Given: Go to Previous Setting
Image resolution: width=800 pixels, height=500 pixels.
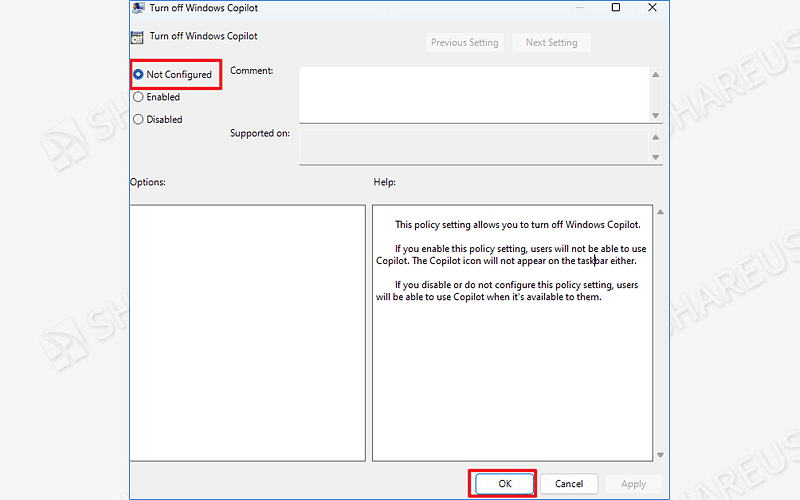Looking at the screenshot, I should click(x=464, y=42).
